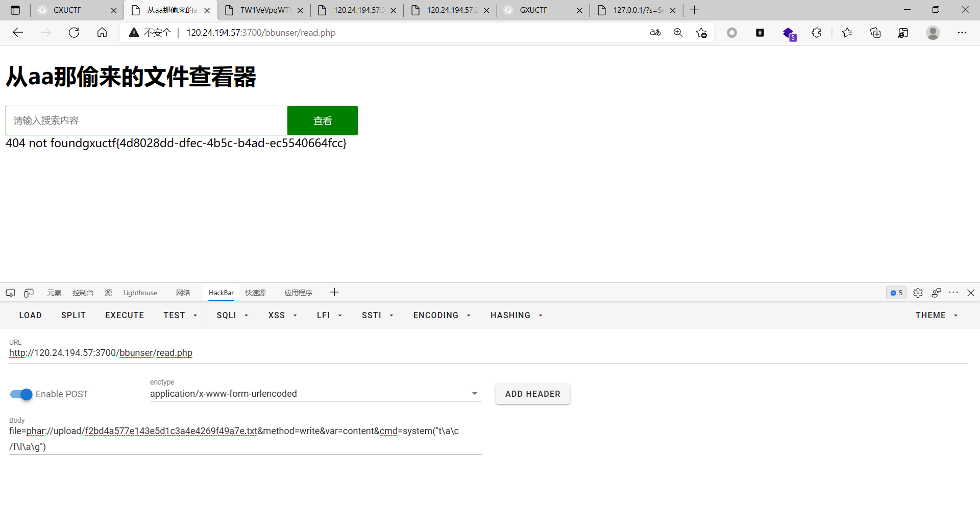Expand the XSS dropdown menu

coord(282,315)
